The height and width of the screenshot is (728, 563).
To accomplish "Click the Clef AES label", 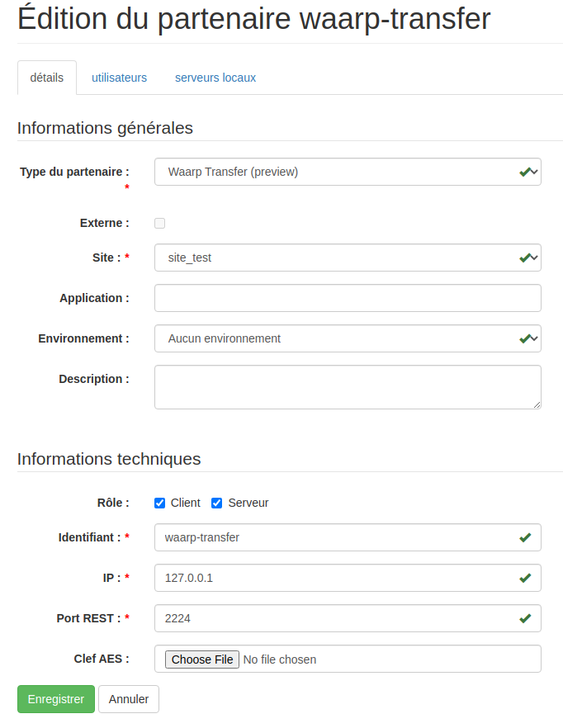I will (102, 659).
